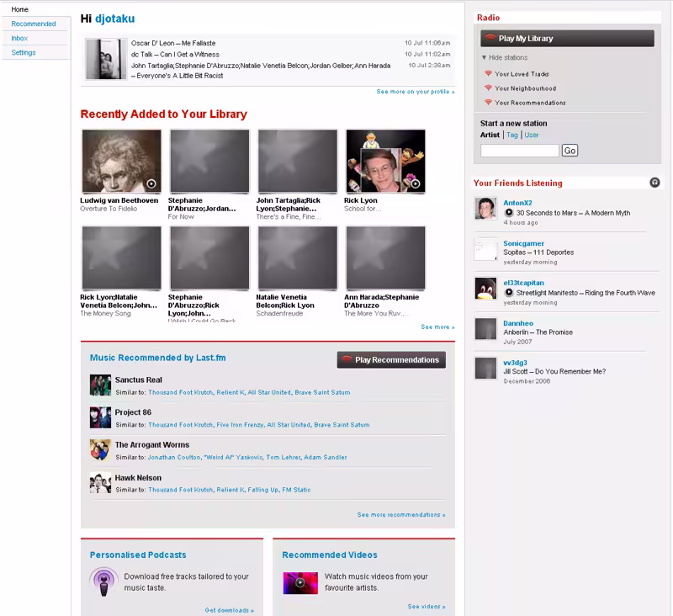673x616 pixels.
Task: Open the Sonicgamer friend link
Action: click(523, 243)
